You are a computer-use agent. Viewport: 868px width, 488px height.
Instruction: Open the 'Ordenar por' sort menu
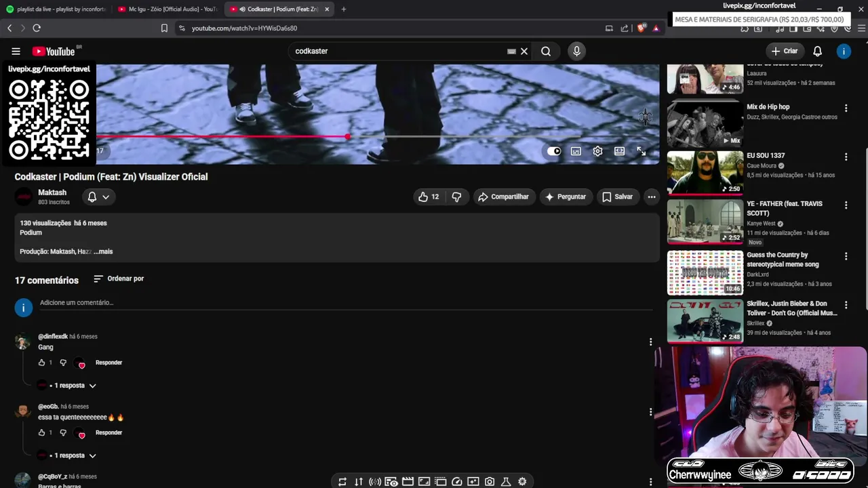coord(119,279)
